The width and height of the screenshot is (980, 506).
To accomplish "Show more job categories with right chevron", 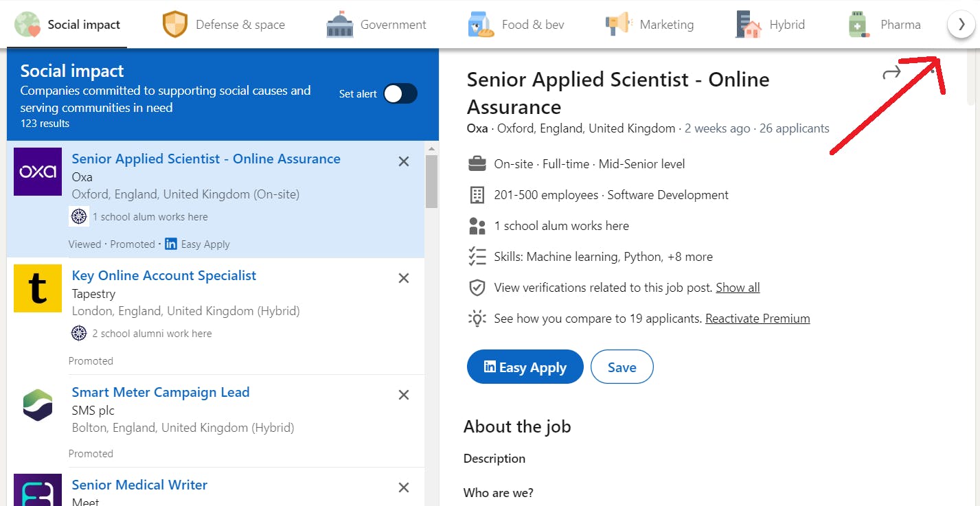I will (961, 25).
